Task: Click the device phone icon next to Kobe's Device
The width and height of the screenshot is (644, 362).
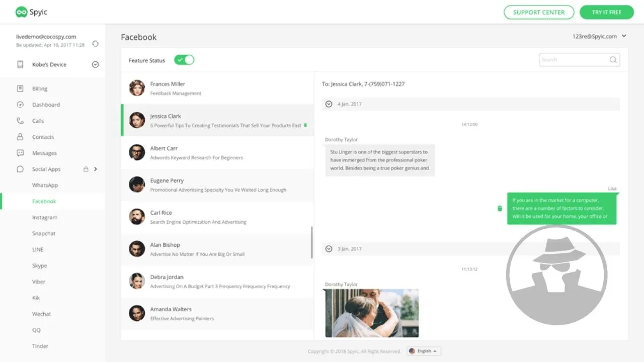Action: (20, 64)
